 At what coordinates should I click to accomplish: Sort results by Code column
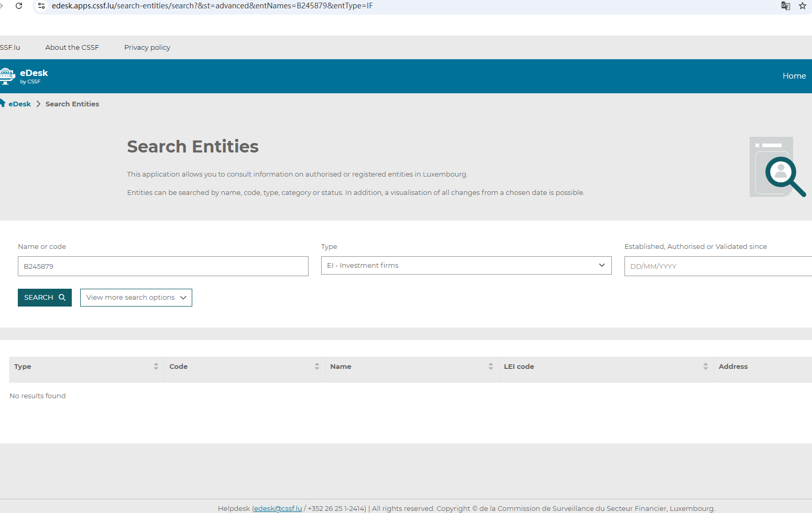[317, 366]
